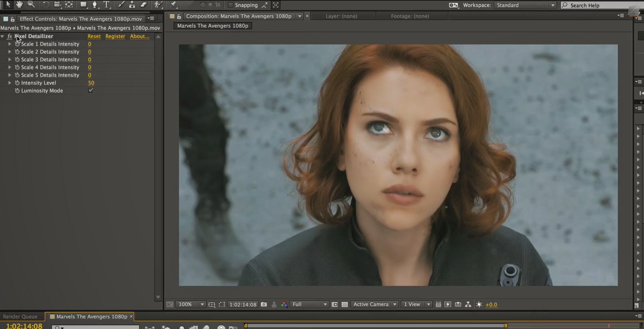The width and height of the screenshot is (644, 329).
Task: Open the Workspace Standard dropdown
Action: coord(525,5)
